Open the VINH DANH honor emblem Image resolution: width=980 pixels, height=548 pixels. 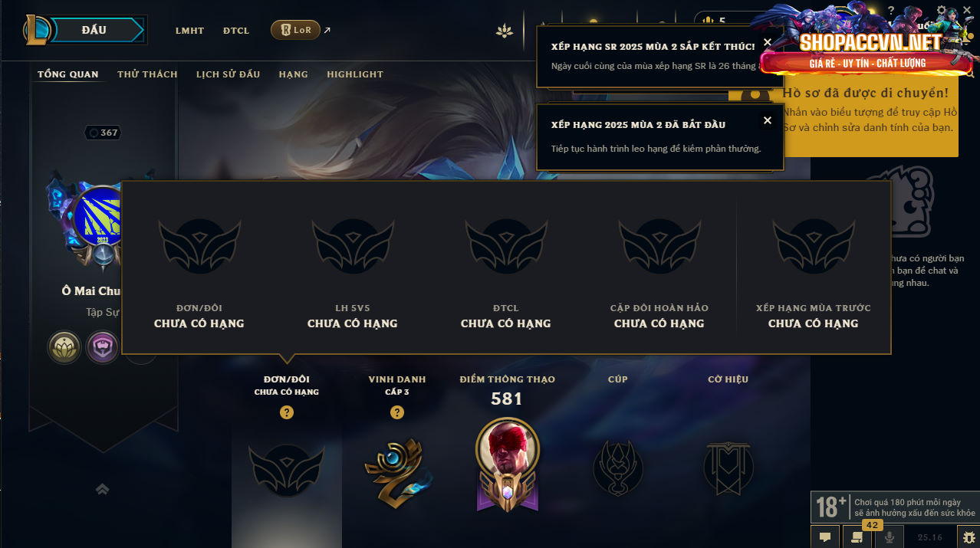pos(397,466)
